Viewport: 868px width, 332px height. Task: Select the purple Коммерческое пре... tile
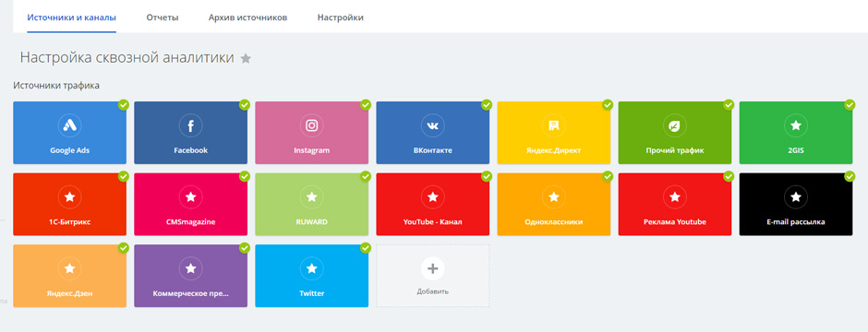190,277
